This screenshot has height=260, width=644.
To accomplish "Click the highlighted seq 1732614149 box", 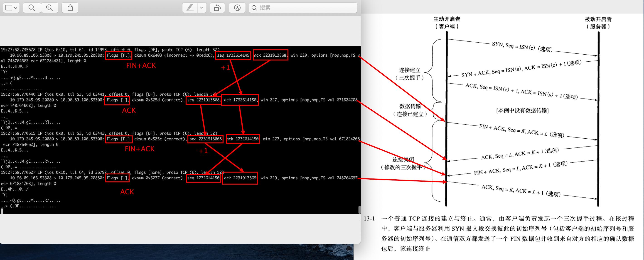I will click(233, 55).
